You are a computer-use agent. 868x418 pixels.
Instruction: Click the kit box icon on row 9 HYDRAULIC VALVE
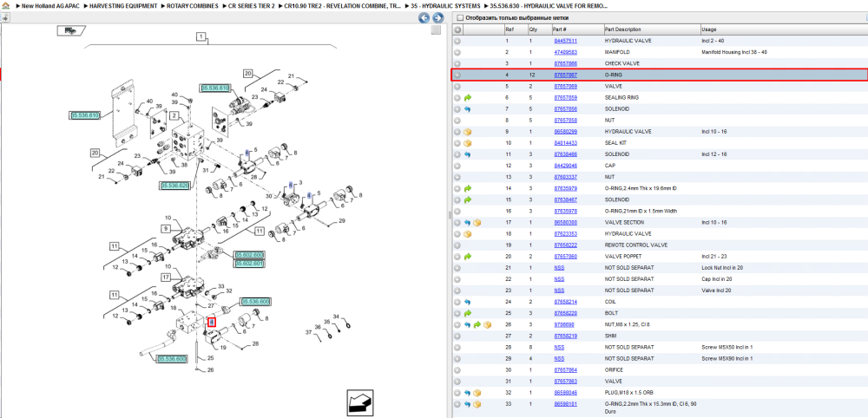[468, 132]
